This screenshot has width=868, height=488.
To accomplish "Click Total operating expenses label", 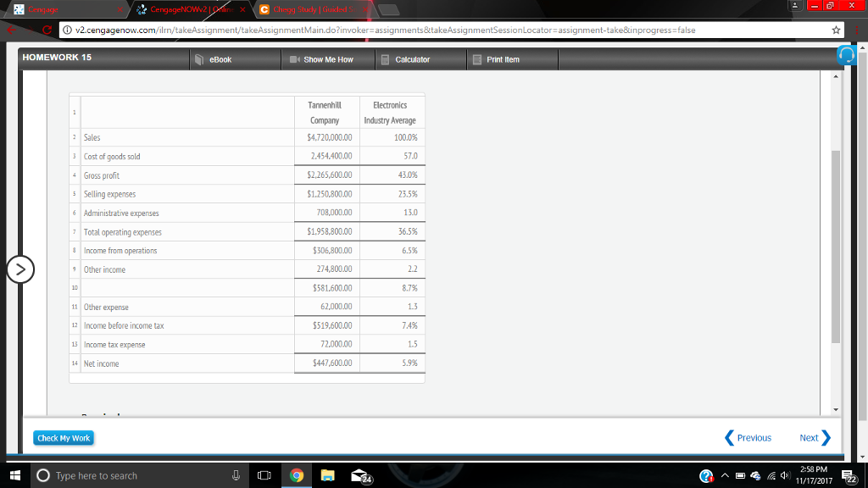I will (x=122, y=232).
